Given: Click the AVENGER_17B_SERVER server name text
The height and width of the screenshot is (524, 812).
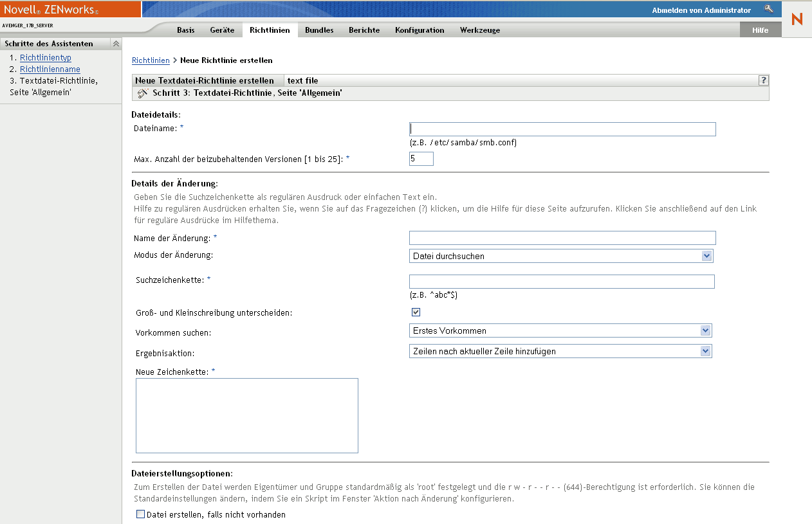Looking at the screenshot, I should (28, 26).
